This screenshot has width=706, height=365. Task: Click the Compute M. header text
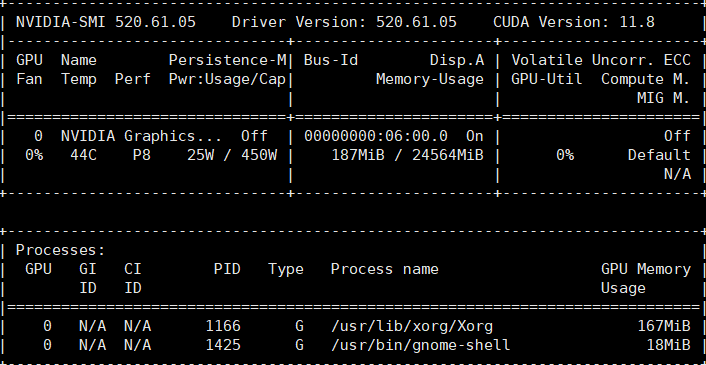[x=646, y=79]
